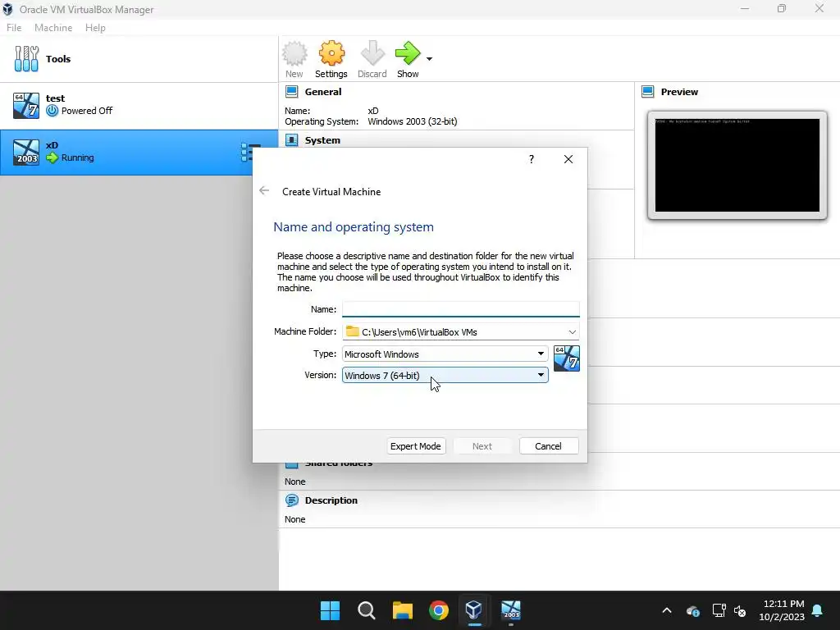This screenshot has width=840, height=630.
Task: Click the OneDrive cloud tray icon
Action: click(x=692, y=610)
